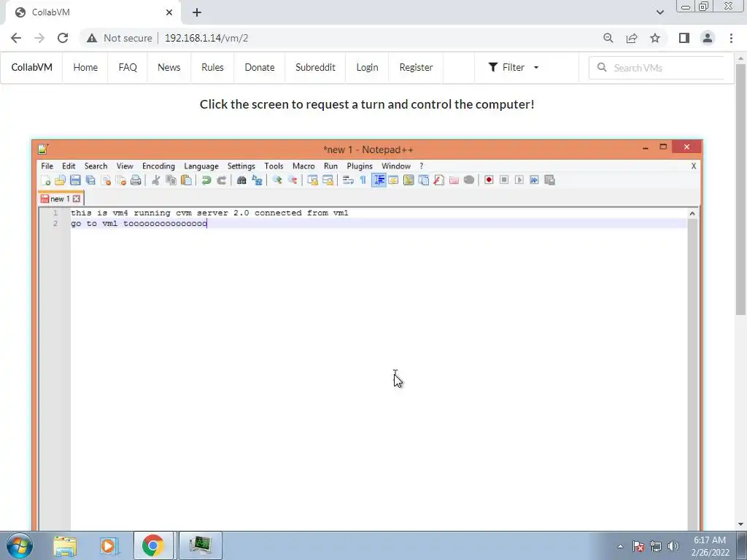Screen dimensions: 747x560
Task: Zoom out using the Notepad++ toolbar icon
Action: (x=292, y=180)
